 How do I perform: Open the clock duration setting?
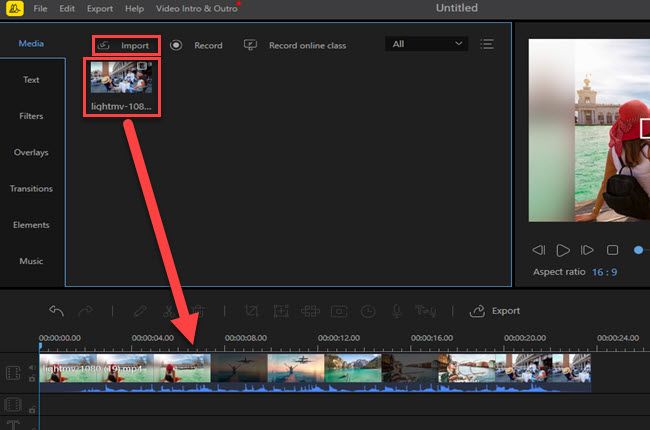(x=368, y=311)
